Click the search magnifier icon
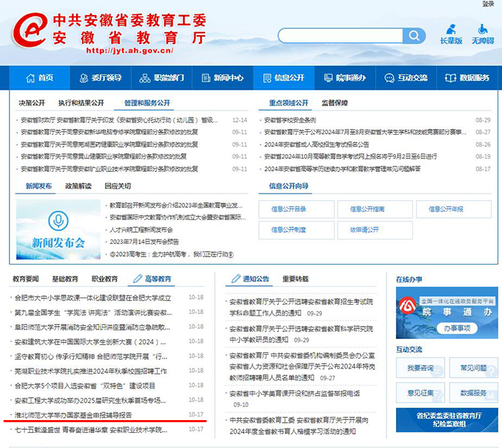This screenshot has width=502, height=448. tap(414, 36)
